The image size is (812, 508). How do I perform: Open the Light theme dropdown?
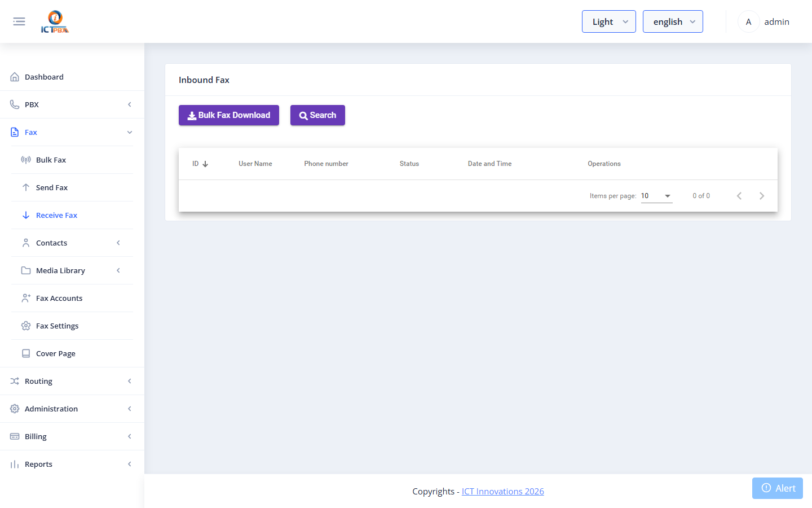609,21
